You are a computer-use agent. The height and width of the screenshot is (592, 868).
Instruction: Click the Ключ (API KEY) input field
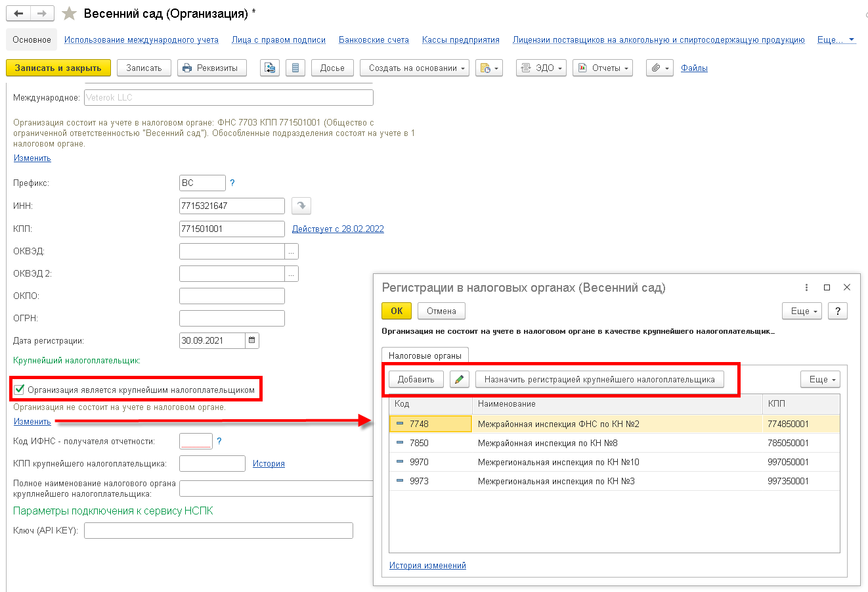[x=219, y=530]
